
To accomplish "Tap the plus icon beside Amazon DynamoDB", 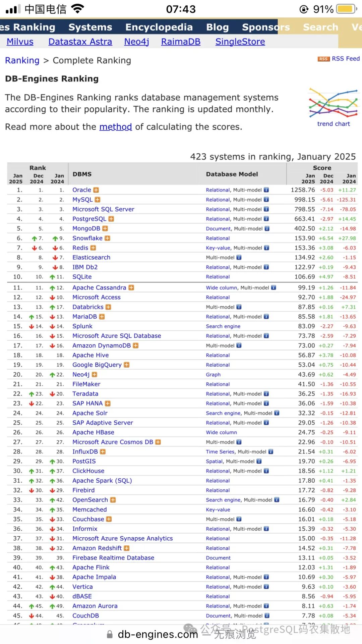I will [x=136, y=345].
